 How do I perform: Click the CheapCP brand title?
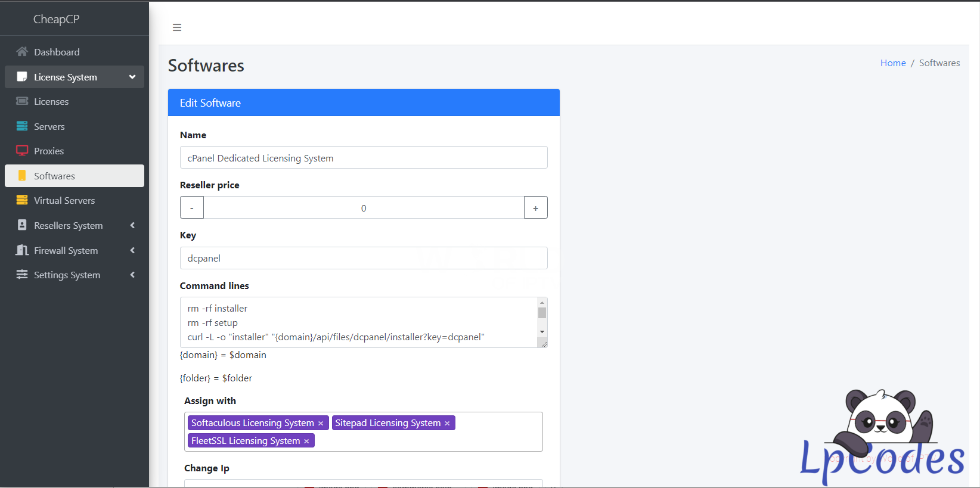click(x=56, y=19)
